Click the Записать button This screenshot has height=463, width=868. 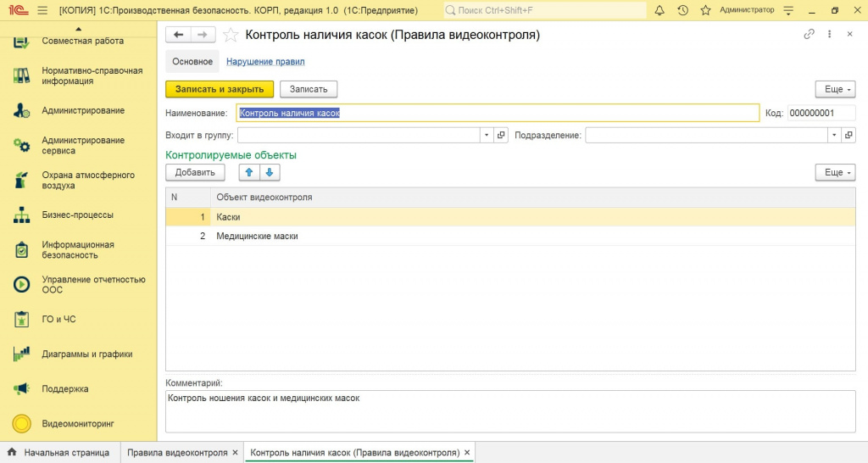point(309,89)
